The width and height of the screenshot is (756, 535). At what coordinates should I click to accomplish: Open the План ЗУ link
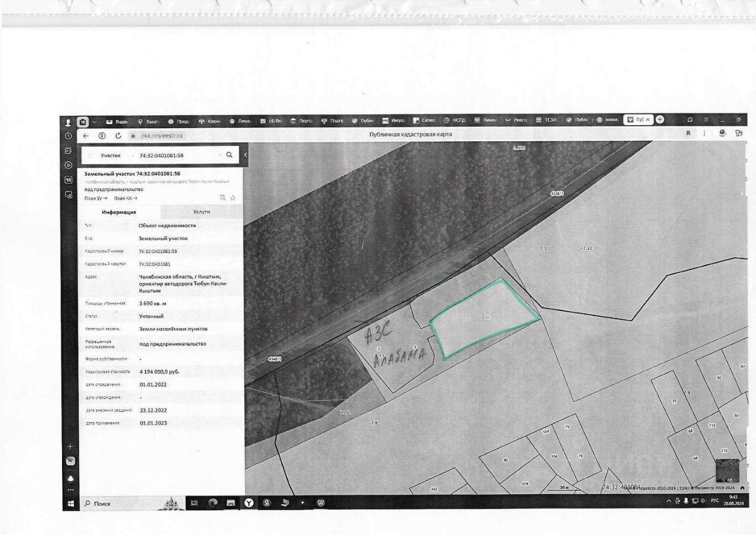pyautogui.click(x=96, y=199)
